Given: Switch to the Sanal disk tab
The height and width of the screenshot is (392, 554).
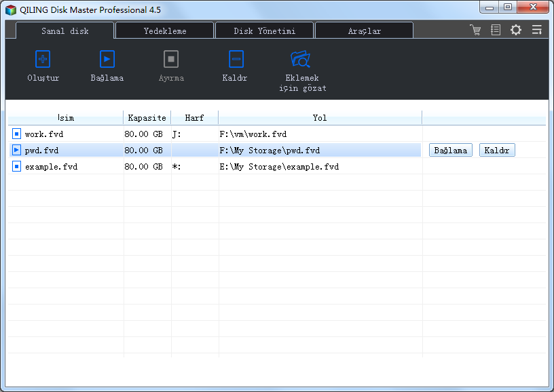Looking at the screenshot, I should (x=65, y=31).
